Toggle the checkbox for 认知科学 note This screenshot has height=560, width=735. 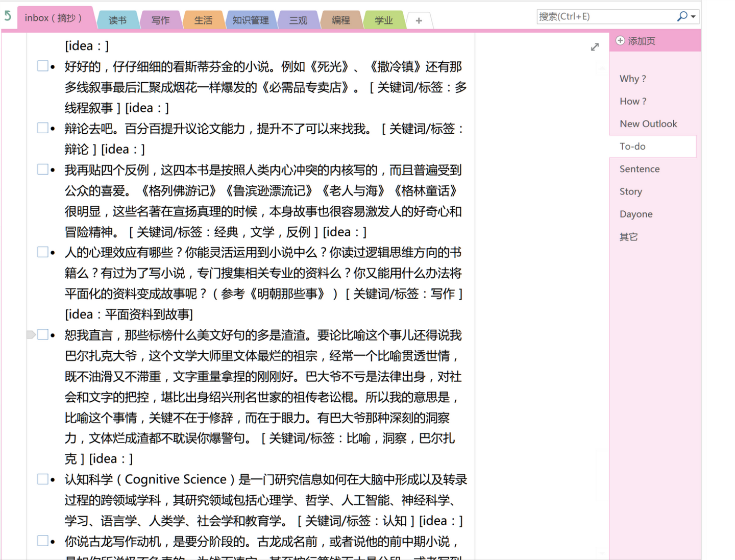click(x=43, y=479)
